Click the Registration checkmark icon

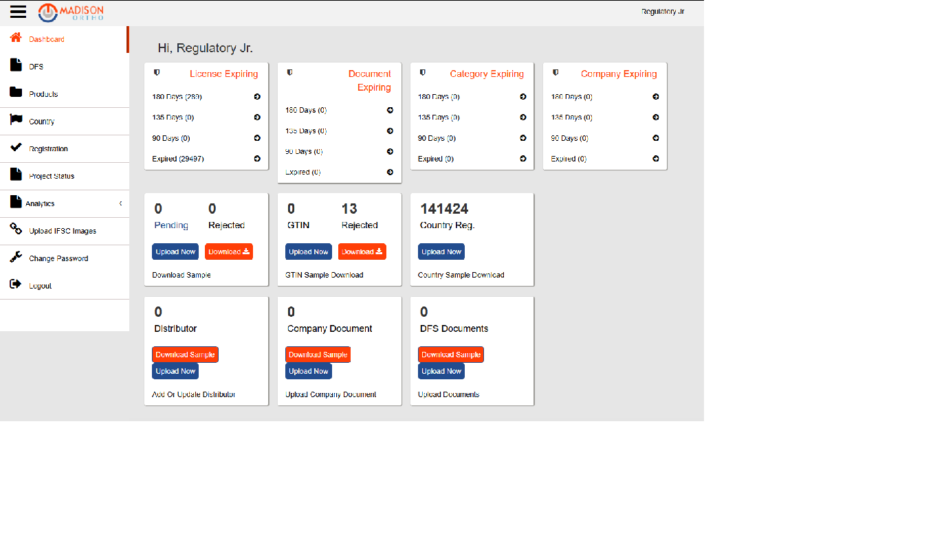(x=16, y=148)
